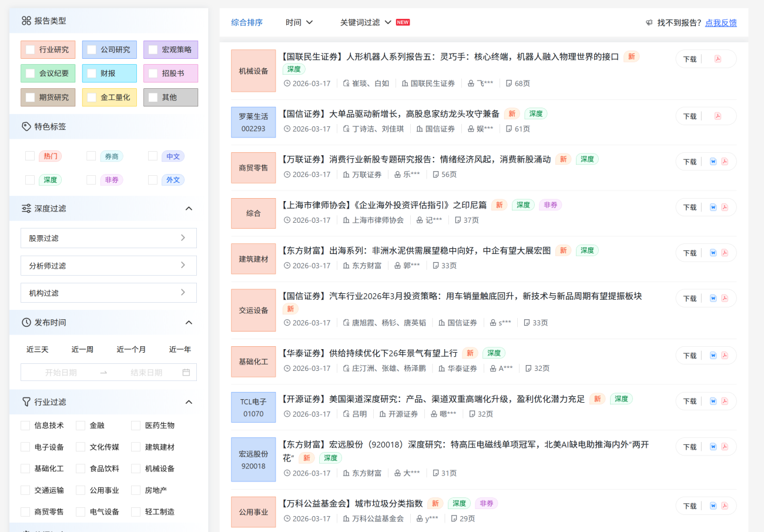Expand the 股票过滤 filter option
The image size is (764, 532).
click(x=109, y=238)
